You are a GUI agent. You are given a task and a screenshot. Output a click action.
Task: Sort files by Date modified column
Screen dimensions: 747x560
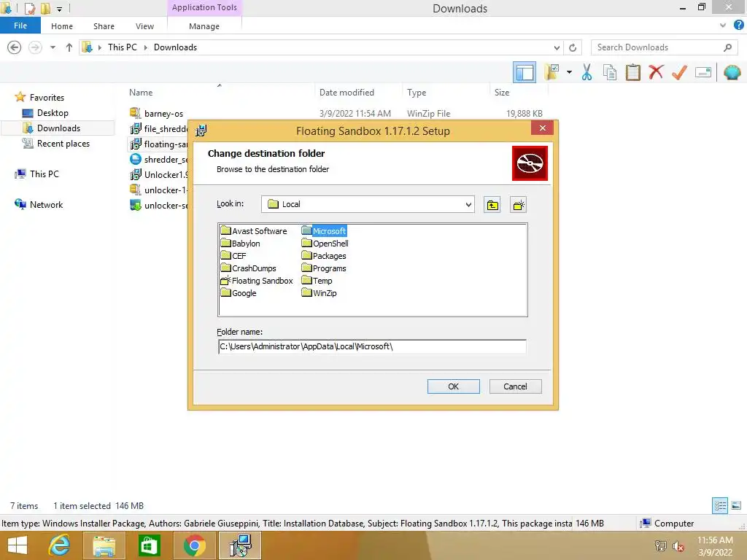(347, 93)
